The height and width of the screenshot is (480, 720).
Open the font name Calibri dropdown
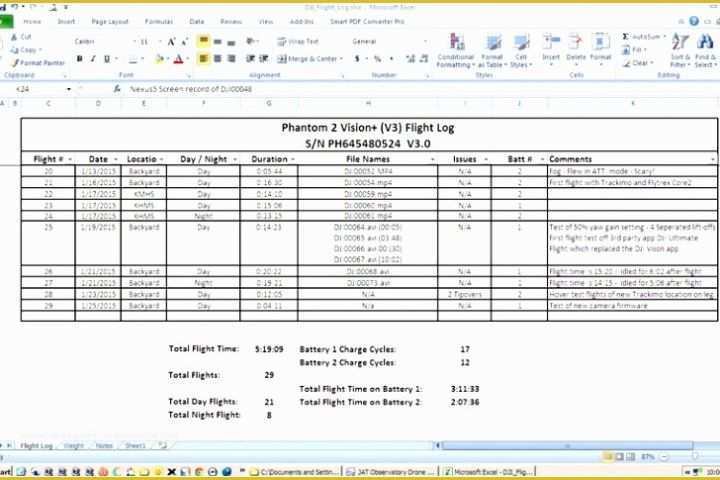[134, 42]
